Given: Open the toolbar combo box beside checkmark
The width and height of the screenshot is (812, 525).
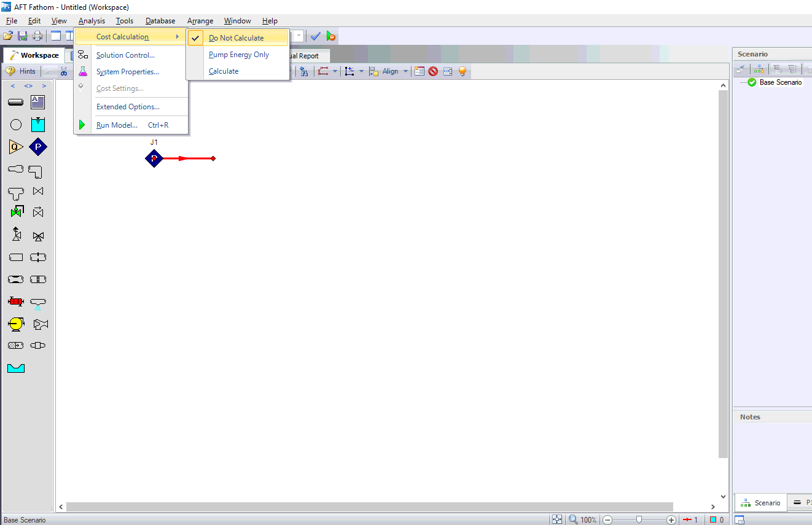Looking at the screenshot, I should pyautogui.click(x=299, y=36).
